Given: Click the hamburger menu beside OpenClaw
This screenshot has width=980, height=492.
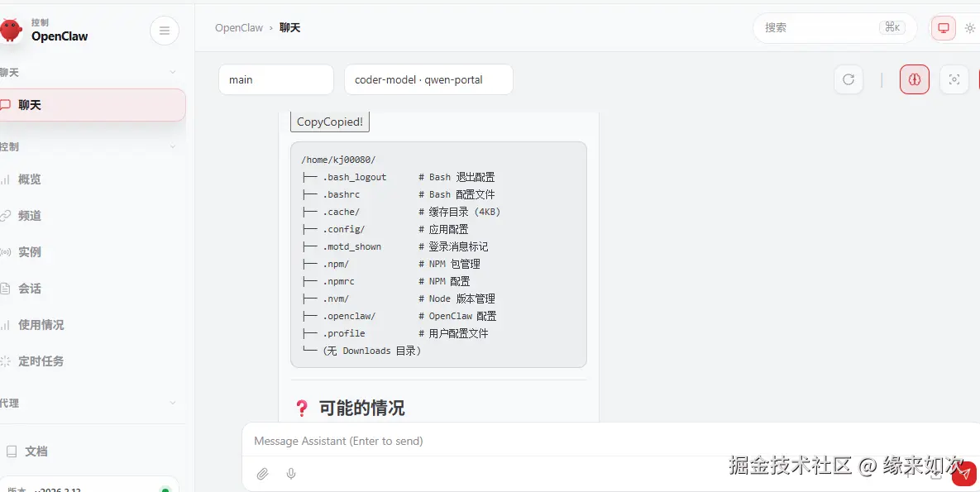Looking at the screenshot, I should point(165,30).
